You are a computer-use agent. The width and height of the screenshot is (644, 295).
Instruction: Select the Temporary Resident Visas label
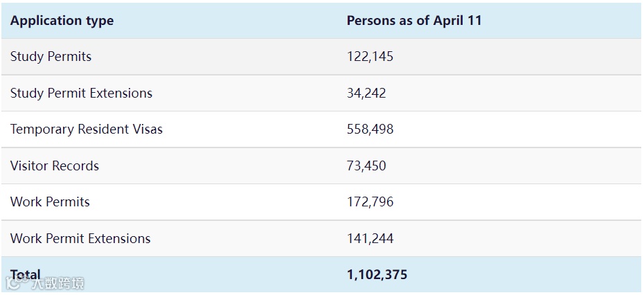click(x=87, y=129)
